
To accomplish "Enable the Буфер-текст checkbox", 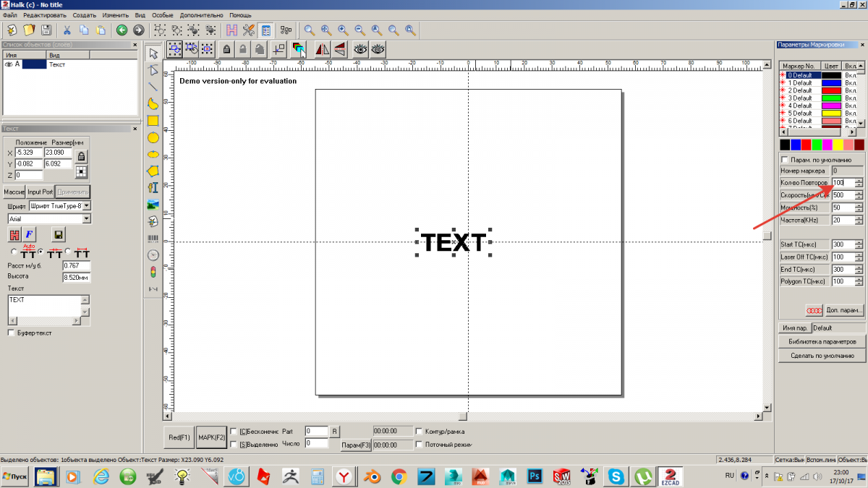I will [x=11, y=333].
